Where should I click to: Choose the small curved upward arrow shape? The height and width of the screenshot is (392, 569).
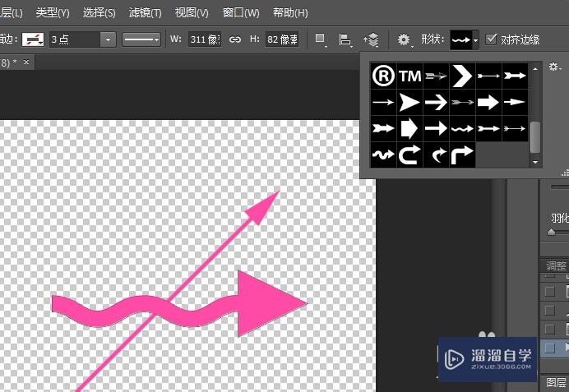click(x=436, y=154)
